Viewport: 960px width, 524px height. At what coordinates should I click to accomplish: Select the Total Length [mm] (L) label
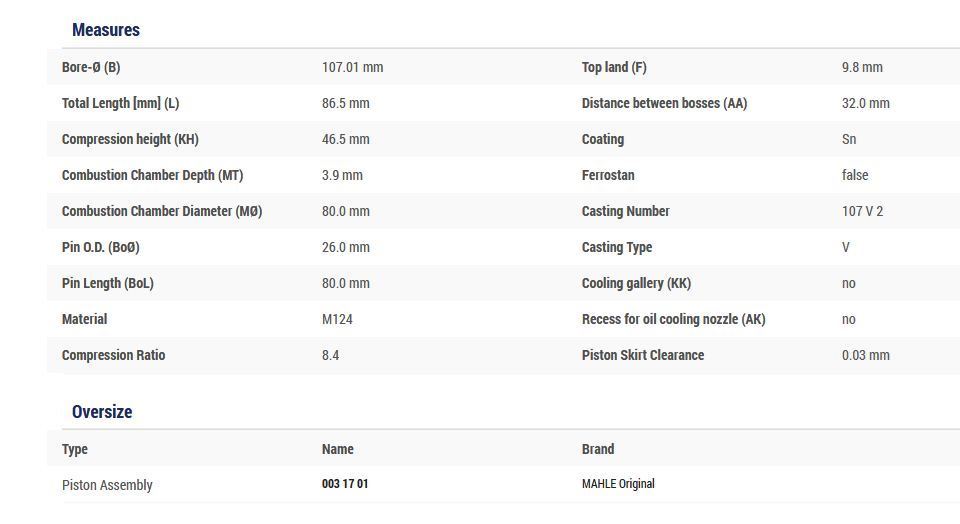click(x=120, y=103)
